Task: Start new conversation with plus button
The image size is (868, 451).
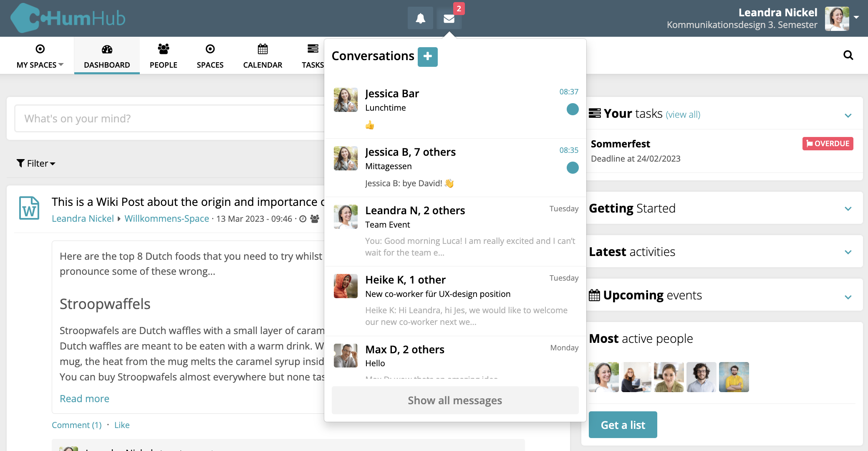Action: (427, 57)
